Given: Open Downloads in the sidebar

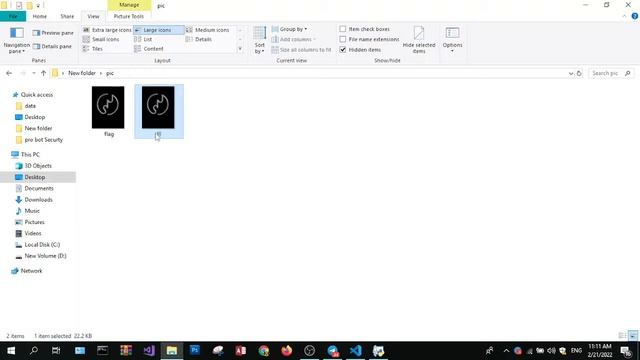Looking at the screenshot, I should 38,200.
